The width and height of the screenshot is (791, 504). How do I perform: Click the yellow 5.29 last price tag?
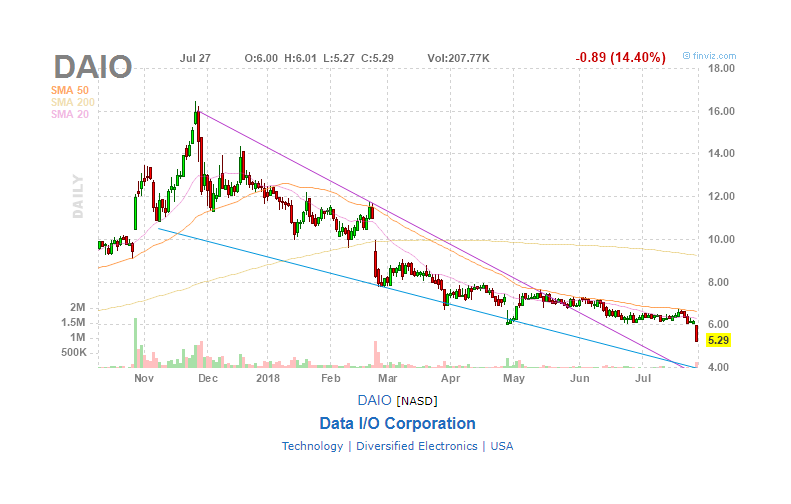point(718,340)
